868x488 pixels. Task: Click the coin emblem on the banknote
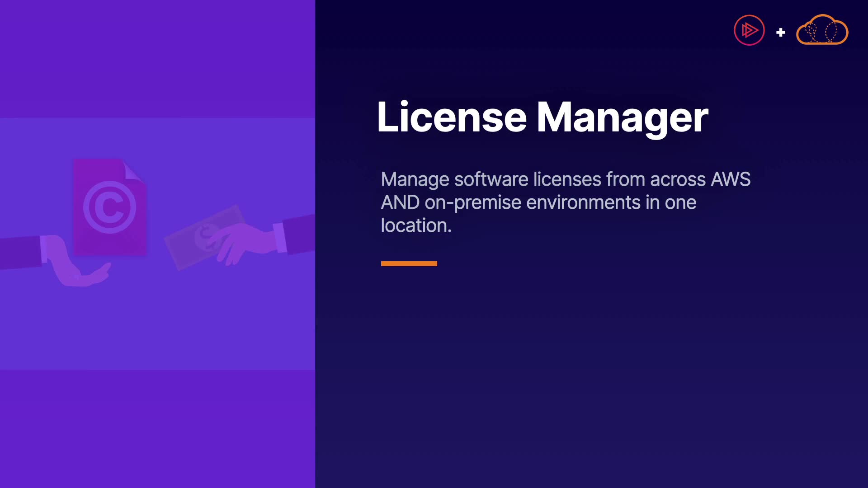206,236
